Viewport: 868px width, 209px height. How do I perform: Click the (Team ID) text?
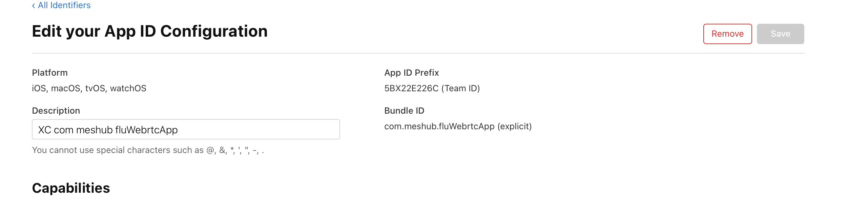460,89
